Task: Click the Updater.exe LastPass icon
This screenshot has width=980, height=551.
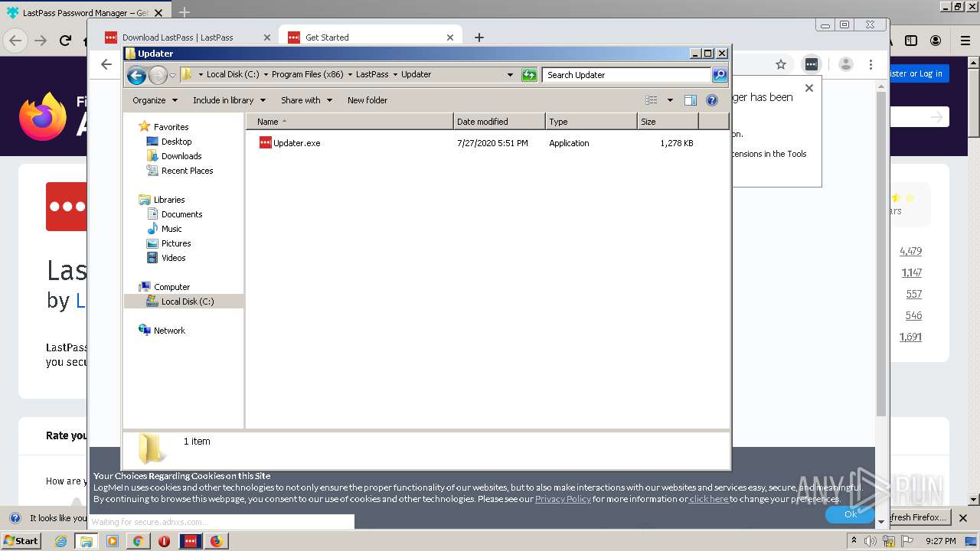Action: 265,142
